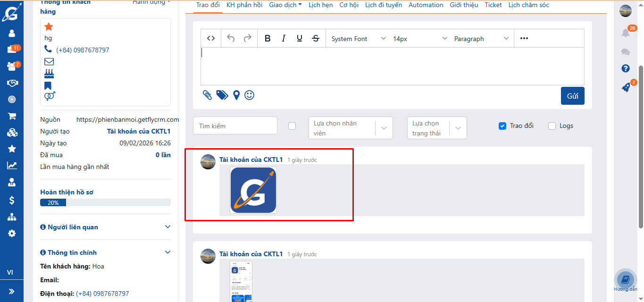Click the attachment paperclip icon
The width and height of the screenshot is (644, 302).
(208, 95)
